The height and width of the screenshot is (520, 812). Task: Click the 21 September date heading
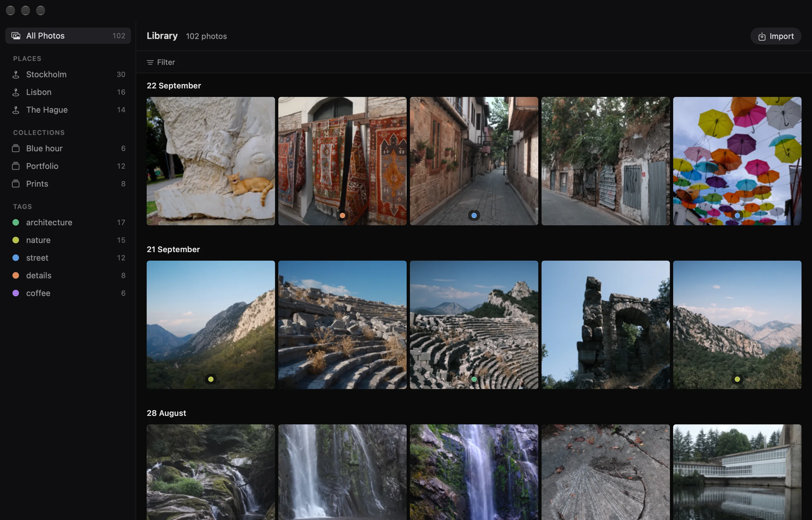(x=173, y=249)
